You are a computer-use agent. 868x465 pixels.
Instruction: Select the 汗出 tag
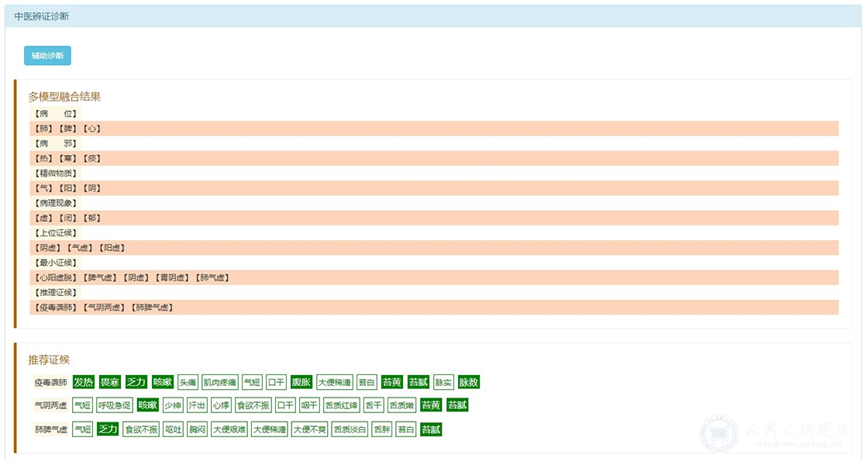[197, 405]
